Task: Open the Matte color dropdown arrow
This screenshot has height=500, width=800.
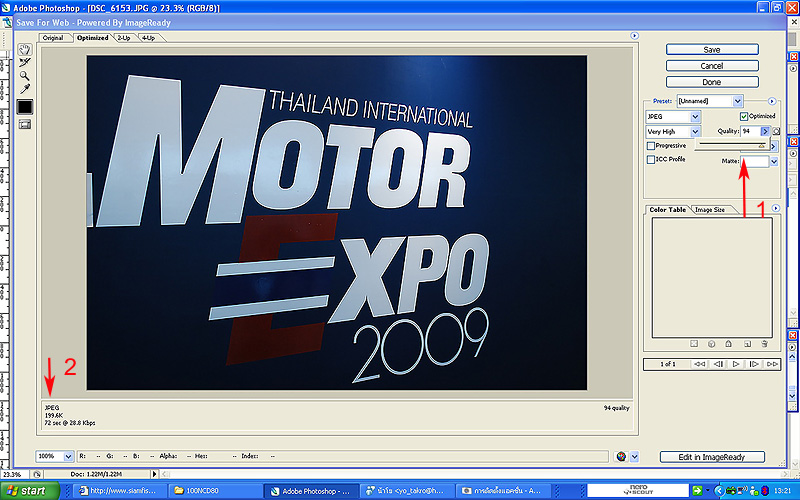Action: coord(774,161)
